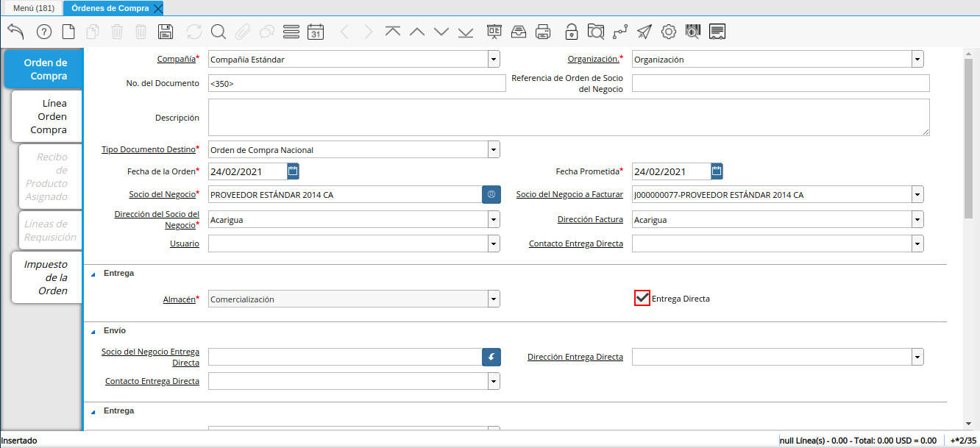The image size is (980, 448).
Task: Open calendar picker for Fecha de la Orden
Action: [x=293, y=171]
